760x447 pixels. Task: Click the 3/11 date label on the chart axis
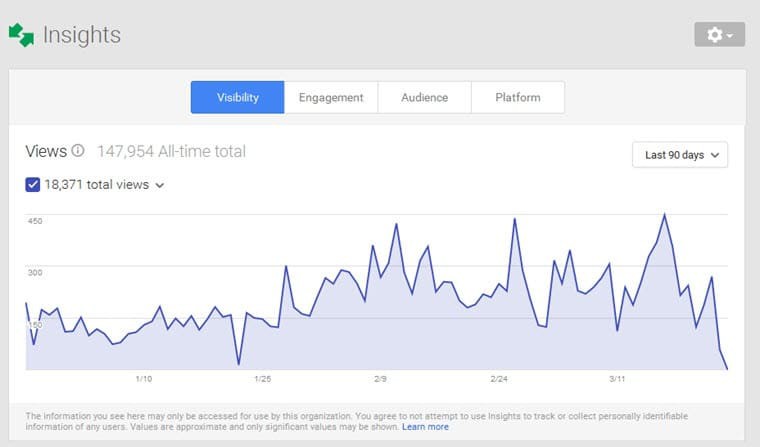pyautogui.click(x=618, y=380)
